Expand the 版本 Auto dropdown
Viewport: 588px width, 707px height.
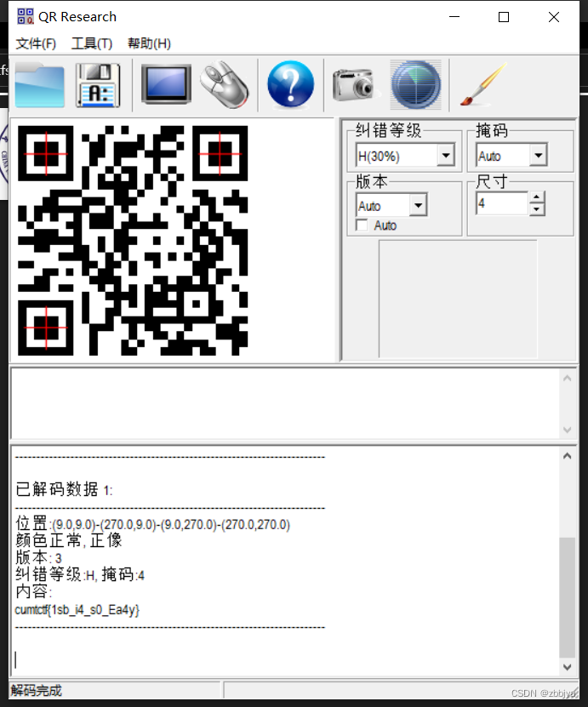click(418, 206)
